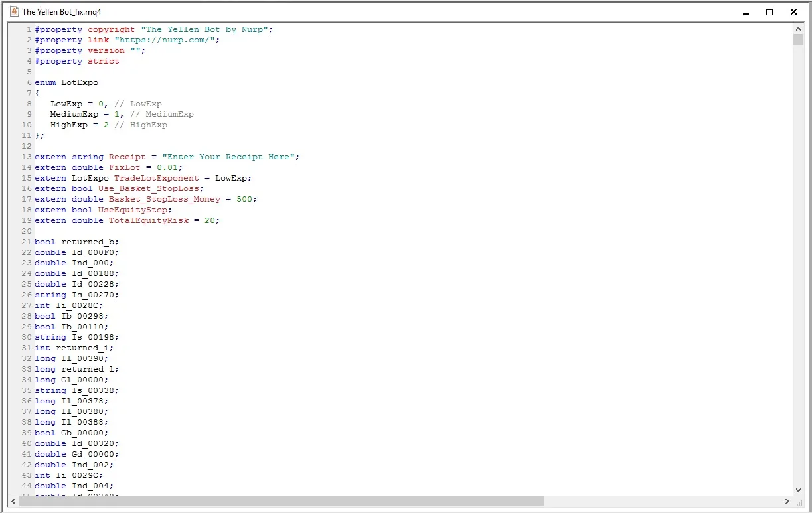
Task: Click "The Yellen Bot by Nurp" copyright string
Action: click(x=204, y=29)
